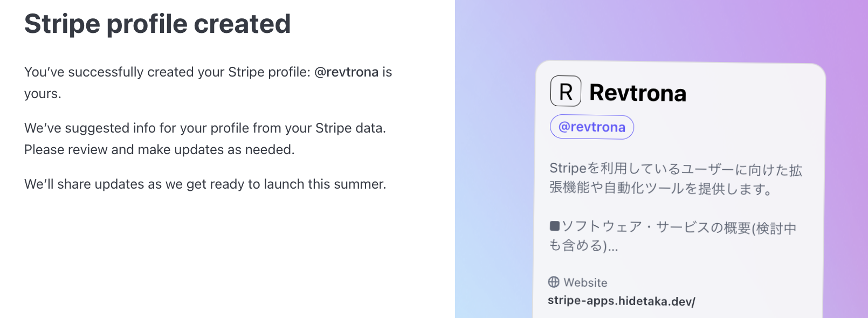Click the Revtrona profile name

coord(638,93)
